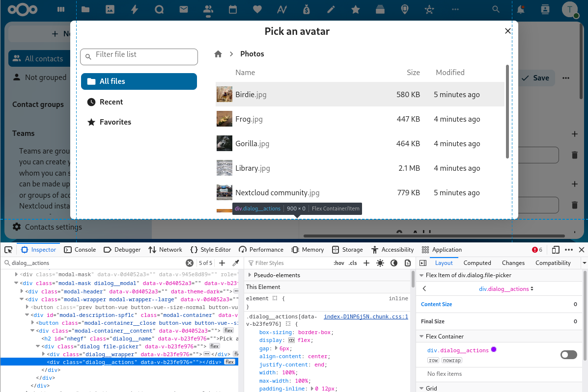Add a new style rule with plus icon

[366, 263]
